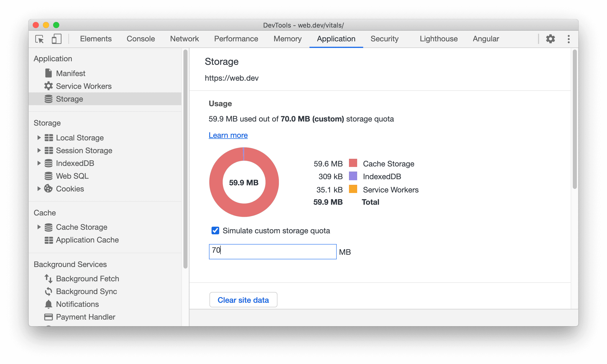Viewport: 607px width, 364px height.
Task: Click the Web SQL icon
Action: pos(47,176)
